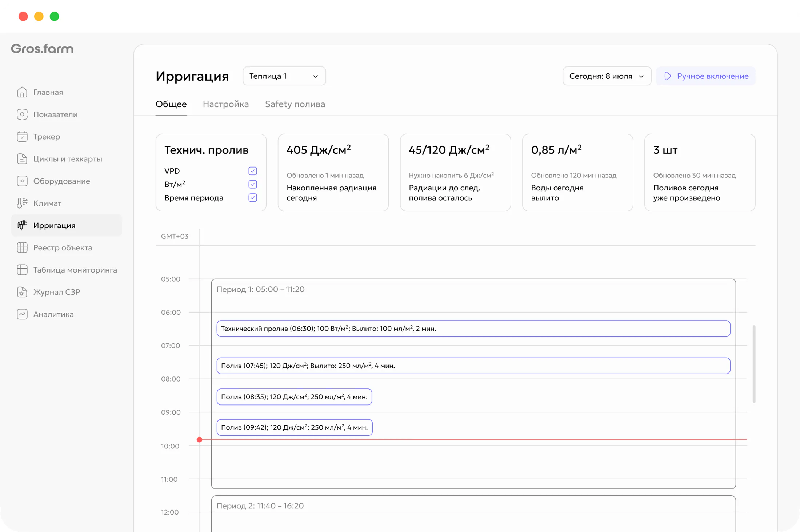The height and width of the screenshot is (532, 800).
Task: Click the Таблица мониторинга table icon
Action: (22, 270)
